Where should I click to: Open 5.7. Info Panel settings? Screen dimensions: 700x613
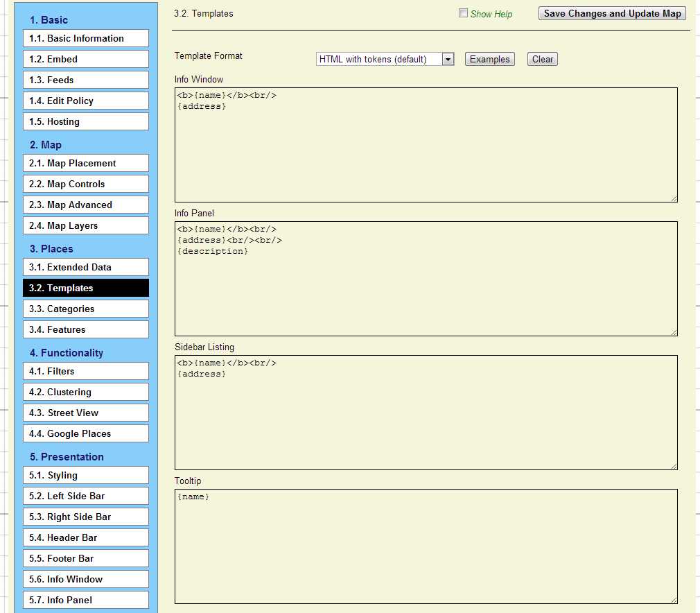(x=86, y=600)
